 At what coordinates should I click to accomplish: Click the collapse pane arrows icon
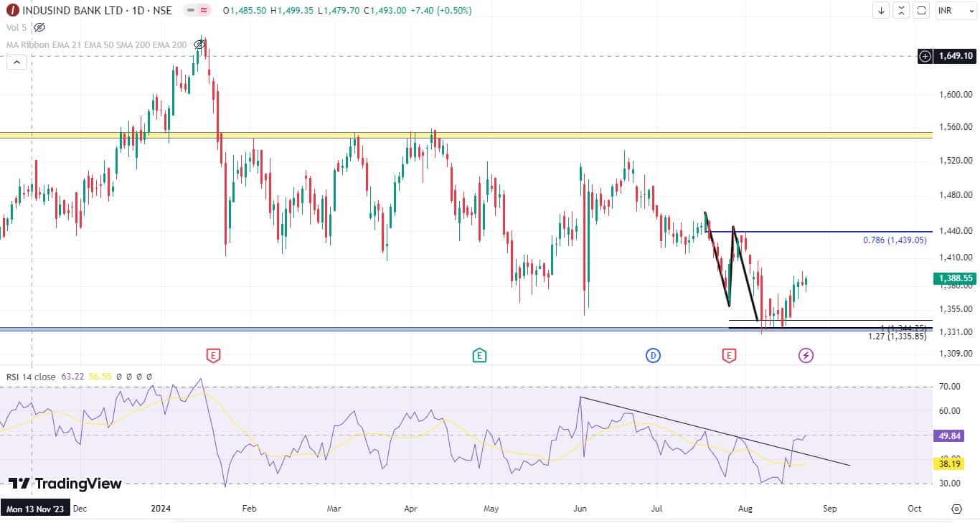click(901, 11)
